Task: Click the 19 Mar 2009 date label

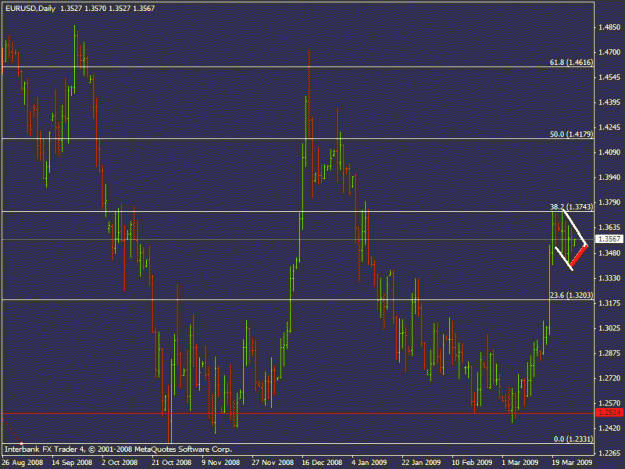Action: tap(572, 463)
